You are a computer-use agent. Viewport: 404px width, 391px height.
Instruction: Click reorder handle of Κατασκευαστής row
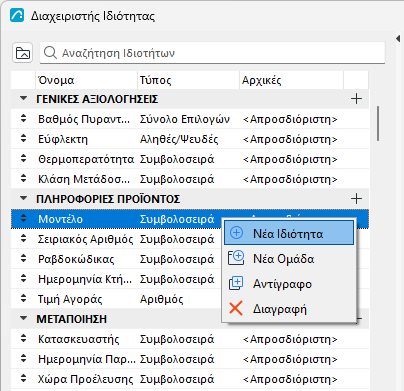(23, 339)
